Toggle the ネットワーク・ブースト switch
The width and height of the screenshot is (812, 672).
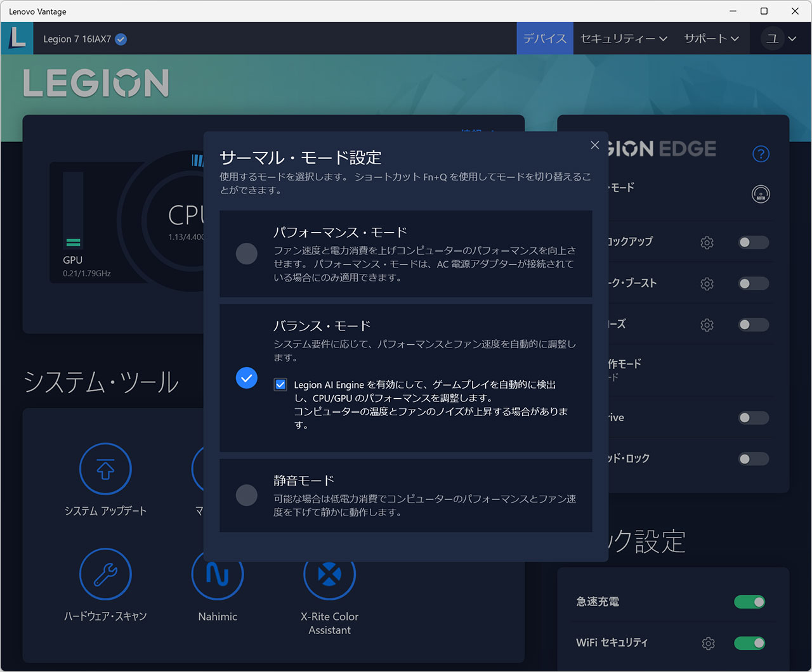pyautogui.click(x=754, y=283)
